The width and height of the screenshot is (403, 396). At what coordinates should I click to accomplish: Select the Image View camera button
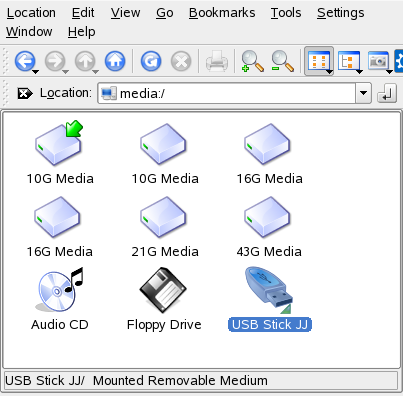click(378, 61)
